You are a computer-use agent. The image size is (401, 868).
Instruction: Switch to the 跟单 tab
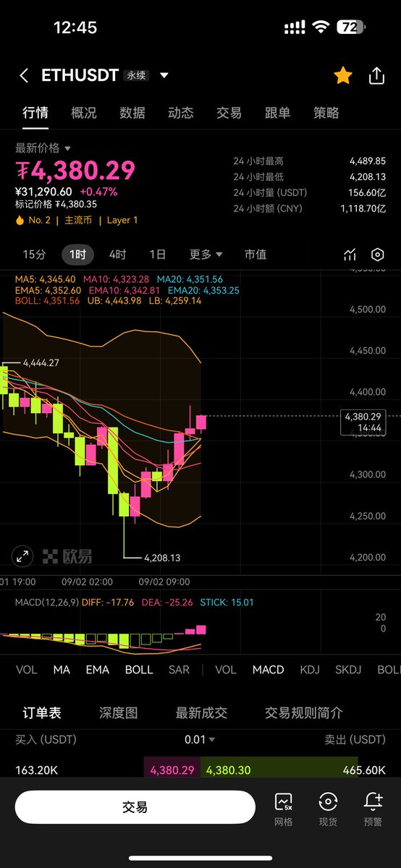coord(277,113)
